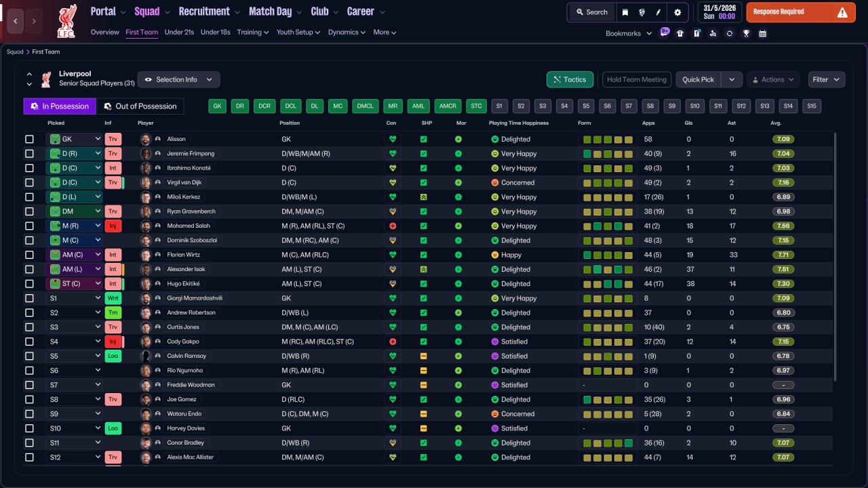Expand the DM picked dropdown for Gravenberch
868x488 pixels.
(x=74, y=211)
